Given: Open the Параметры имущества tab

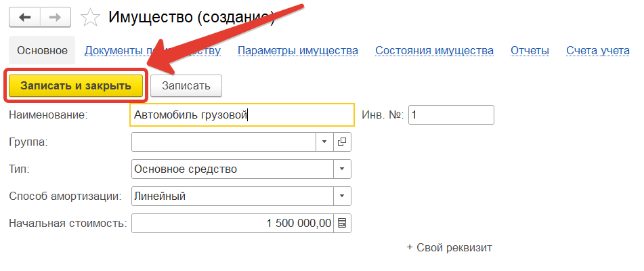Looking at the screenshot, I should pos(298,51).
